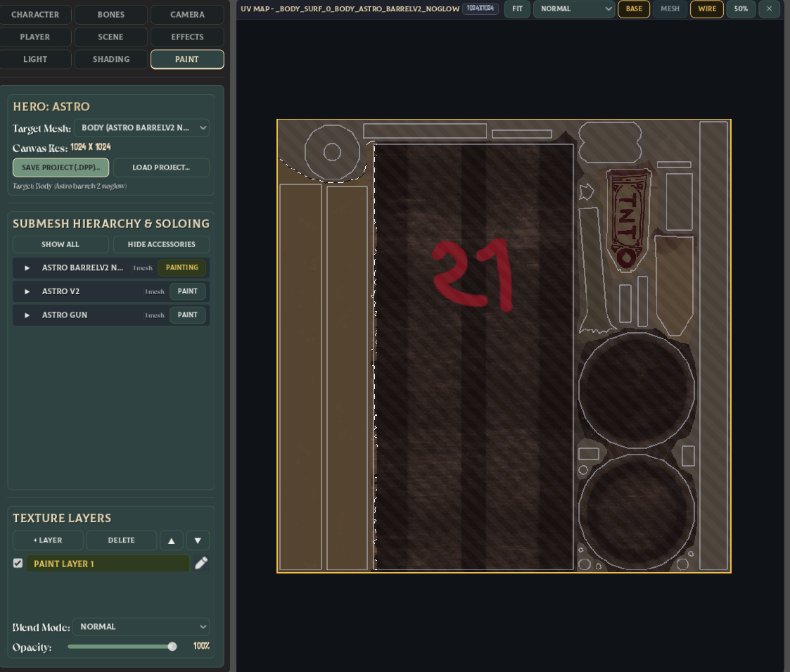Viewport: 790px width, 672px height.
Task: Select the Shading tab
Action: tap(111, 59)
